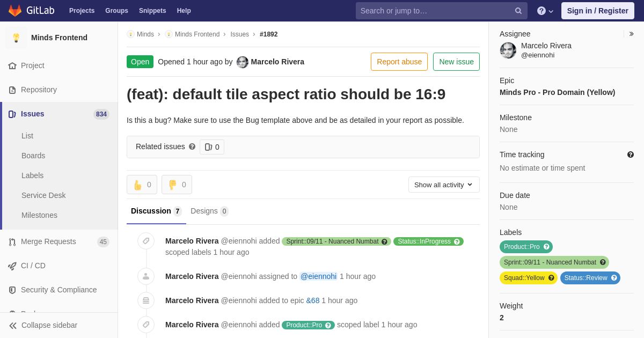Click the Minds breadcrumb link
Screen dimensions: 644x338
145,34
